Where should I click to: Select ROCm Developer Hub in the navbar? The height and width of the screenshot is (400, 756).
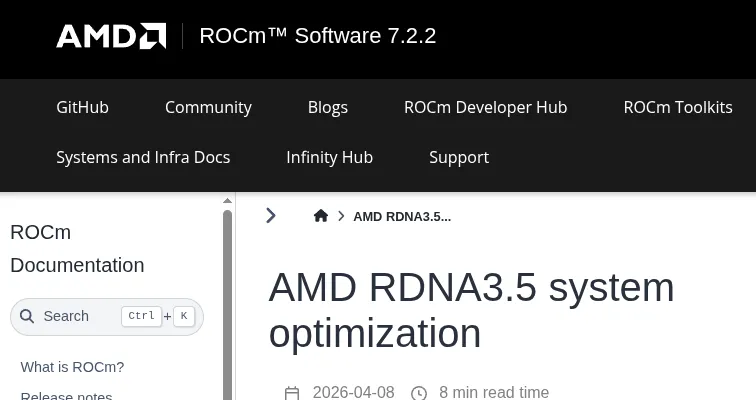pos(485,107)
